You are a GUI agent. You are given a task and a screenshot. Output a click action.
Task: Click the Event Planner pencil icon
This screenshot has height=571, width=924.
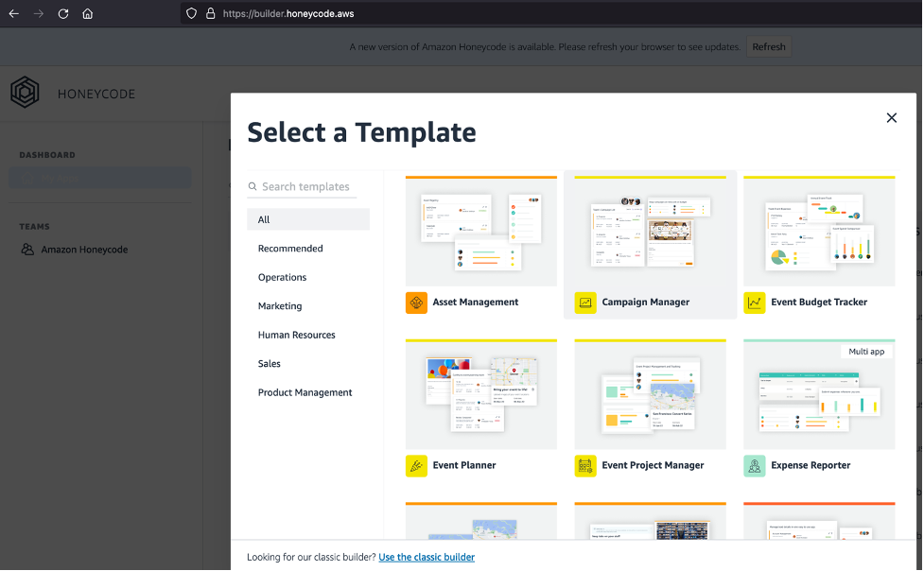(416, 465)
